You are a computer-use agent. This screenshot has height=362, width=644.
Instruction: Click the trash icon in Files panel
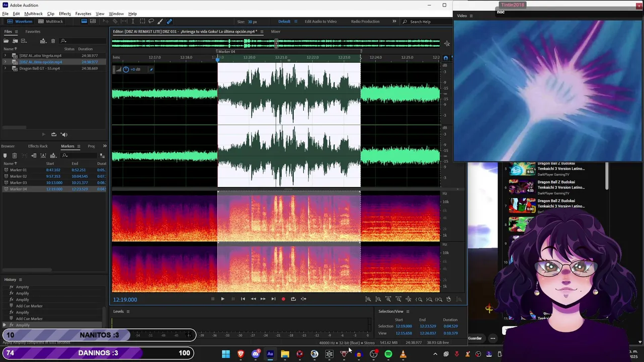[x=53, y=41]
